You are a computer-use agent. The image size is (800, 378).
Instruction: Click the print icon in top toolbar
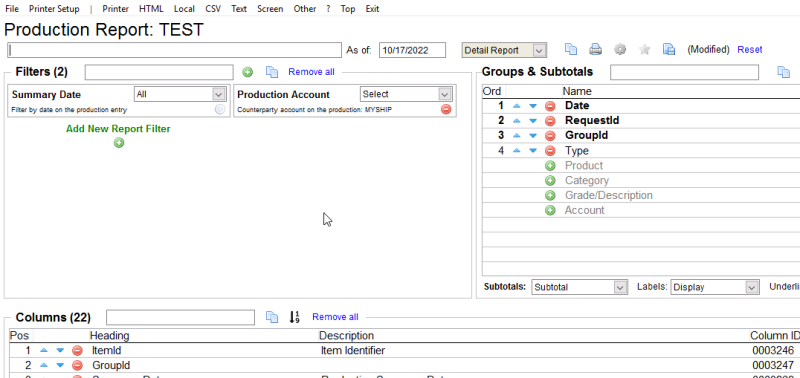tap(595, 49)
